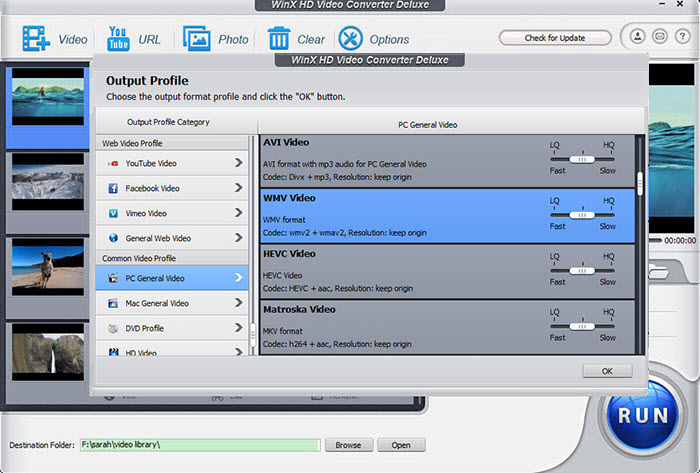This screenshot has width=700, height=473.
Task: Select the dog on beach thumbnail
Action: pyautogui.click(x=48, y=267)
